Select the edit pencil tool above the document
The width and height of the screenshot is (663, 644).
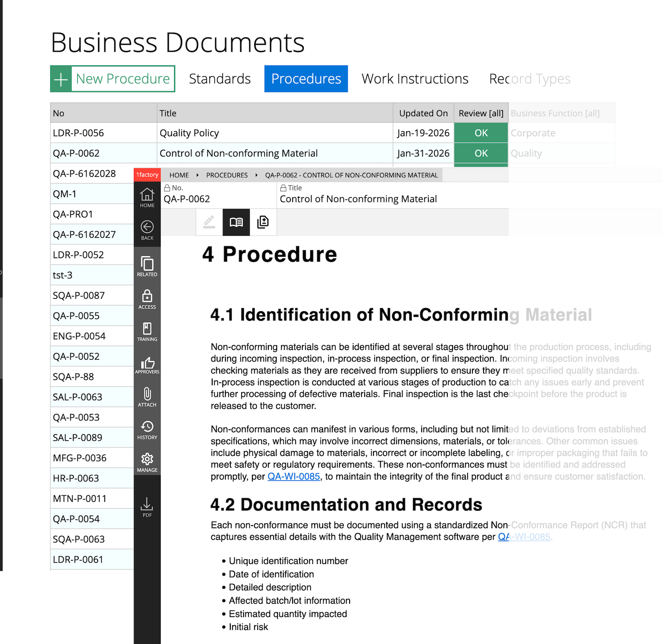coord(209,222)
